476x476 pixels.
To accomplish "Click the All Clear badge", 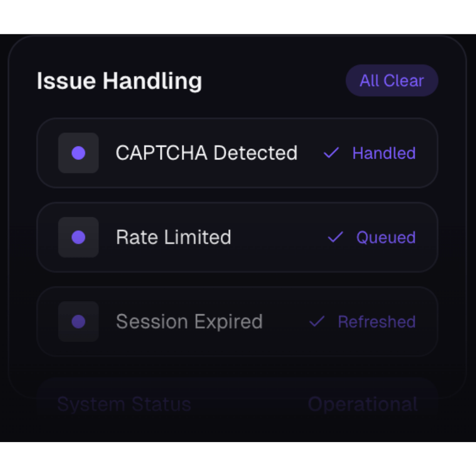I will coord(391,81).
